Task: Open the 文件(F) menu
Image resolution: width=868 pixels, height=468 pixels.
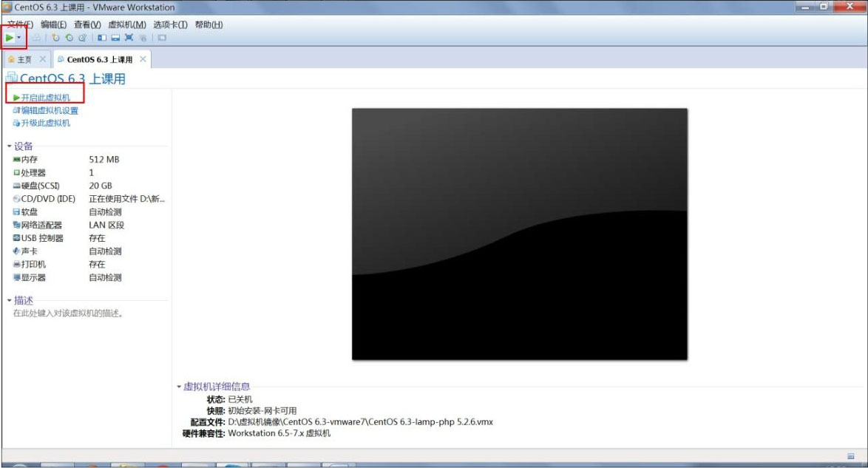Action: coord(20,24)
